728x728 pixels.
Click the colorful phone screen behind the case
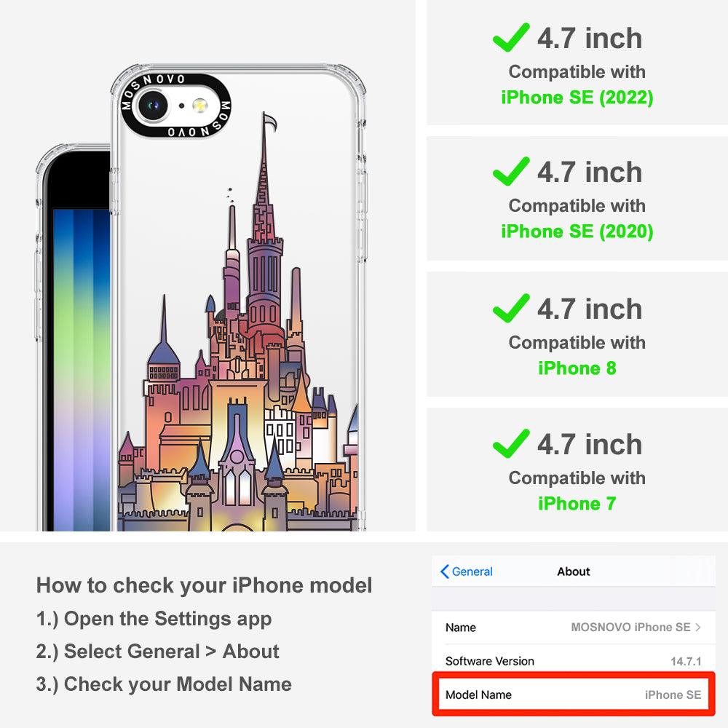pos(82,370)
